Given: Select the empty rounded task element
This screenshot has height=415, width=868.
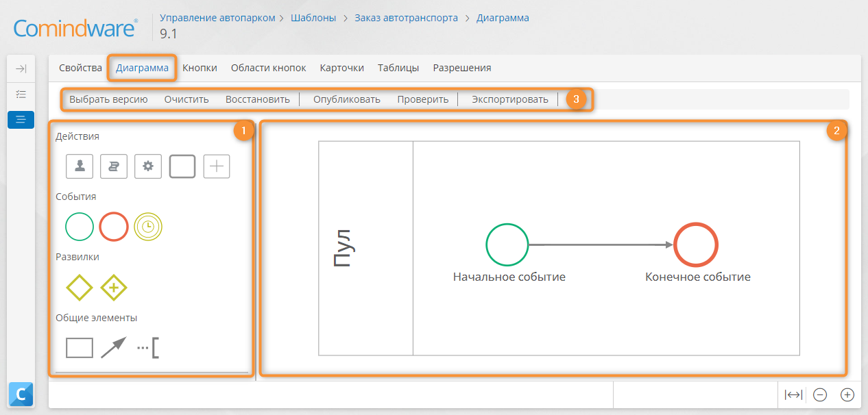Looking at the screenshot, I should pyautogui.click(x=182, y=166).
